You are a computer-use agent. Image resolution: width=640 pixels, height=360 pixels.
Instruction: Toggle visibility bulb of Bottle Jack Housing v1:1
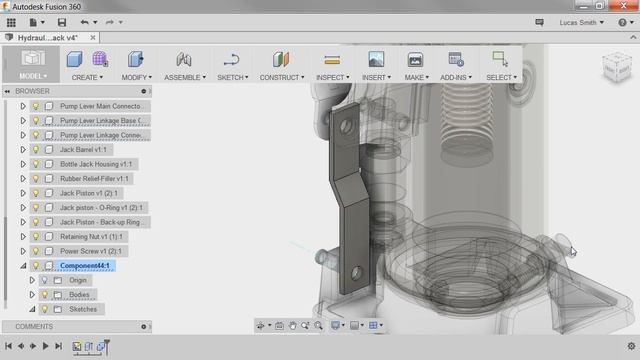tap(36, 164)
